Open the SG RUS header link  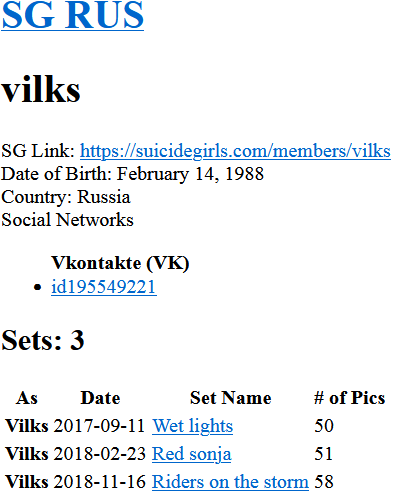(x=73, y=15)
